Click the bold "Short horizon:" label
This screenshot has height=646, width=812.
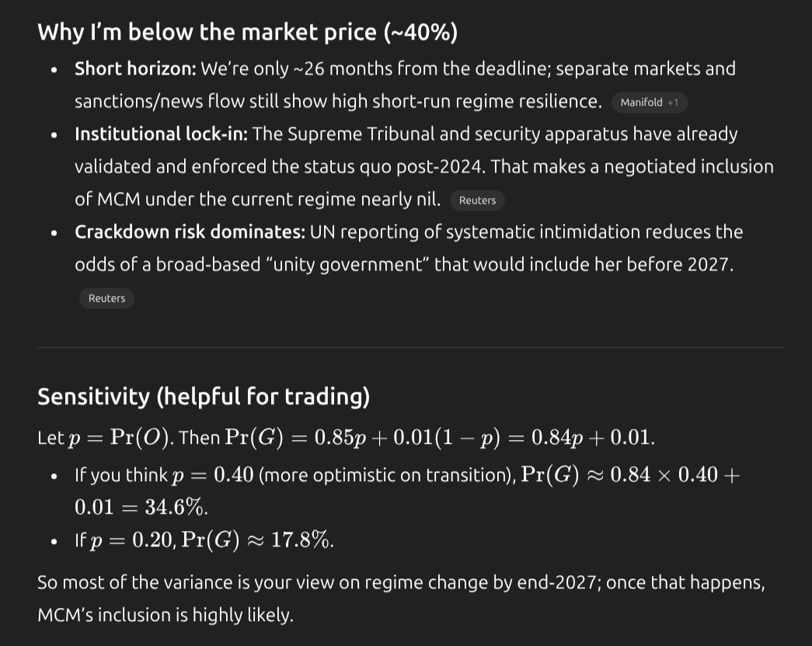135,69
